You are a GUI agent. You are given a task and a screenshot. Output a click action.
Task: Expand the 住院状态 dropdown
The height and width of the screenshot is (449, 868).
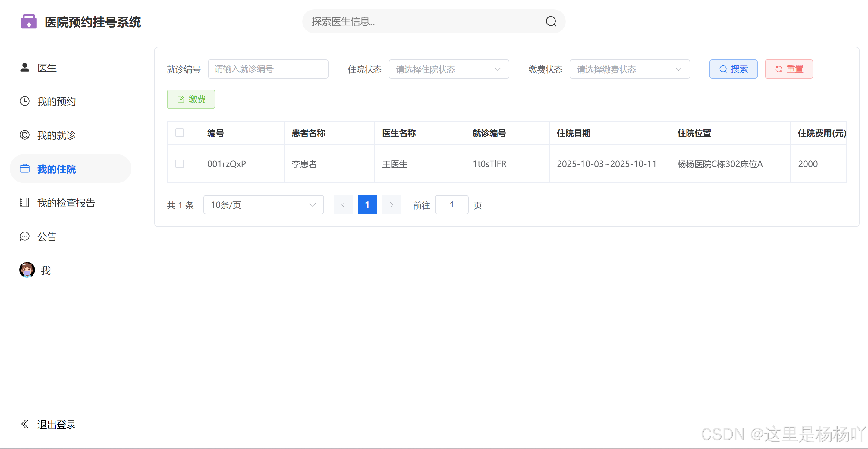pyautogui.click(x=448, y=69)
